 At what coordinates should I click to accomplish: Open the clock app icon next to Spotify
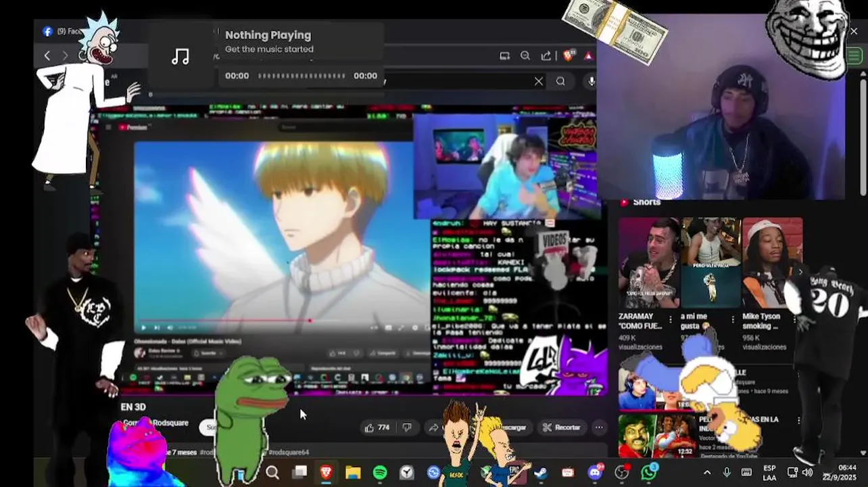pyautogui.click(x=407, y=473)
